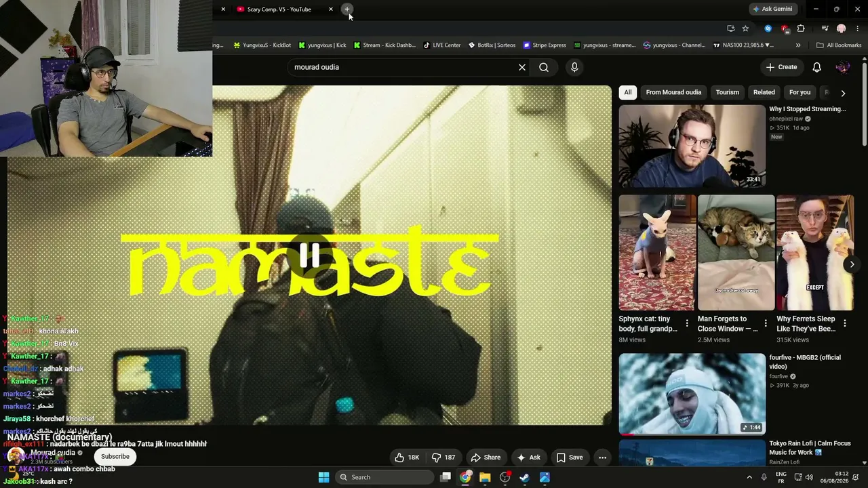Select the Related filter chip
868x488 pixels.
764,92
